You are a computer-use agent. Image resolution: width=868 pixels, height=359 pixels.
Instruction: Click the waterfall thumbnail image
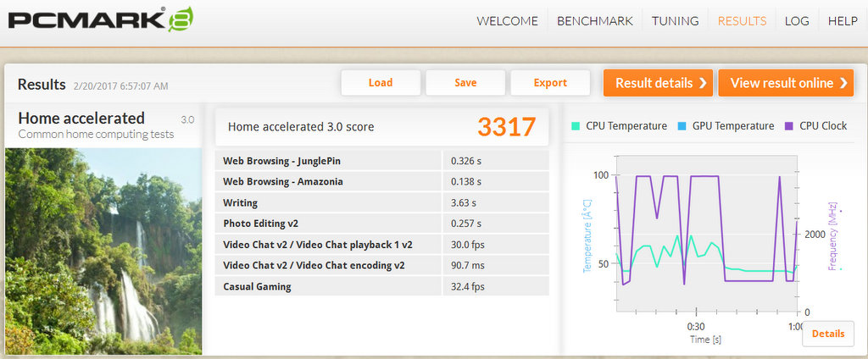coord(103,251)
